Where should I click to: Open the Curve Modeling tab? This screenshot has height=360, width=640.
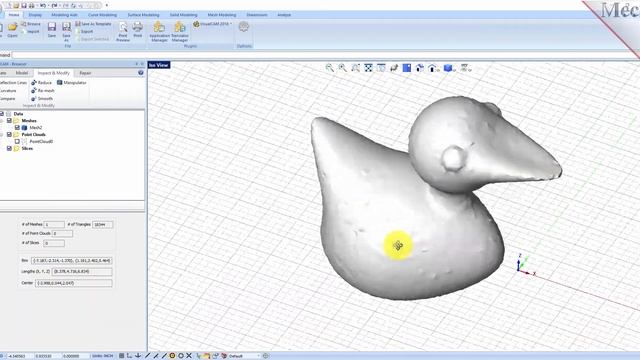(x=102, y=15)
